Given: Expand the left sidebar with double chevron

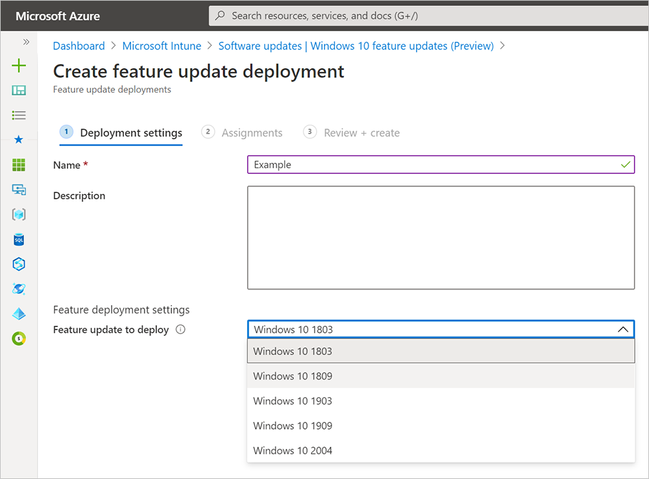Looking at the screenshot, I should click(x=26, y=42).
